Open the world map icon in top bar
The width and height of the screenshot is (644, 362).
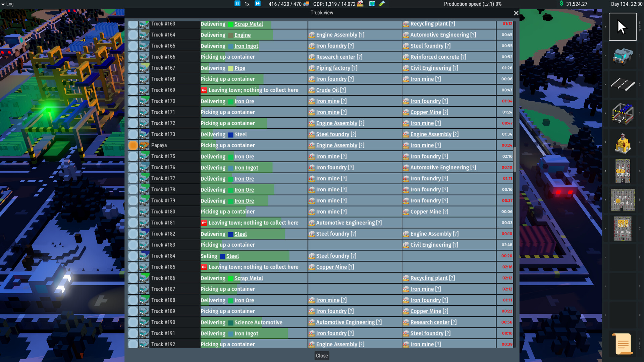point(372,4)
